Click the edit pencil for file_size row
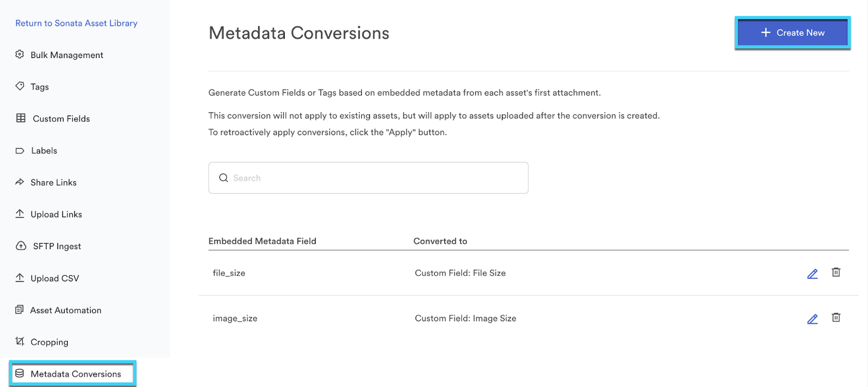The width and height of the screenshot is (868, 387). pos(812,274)
